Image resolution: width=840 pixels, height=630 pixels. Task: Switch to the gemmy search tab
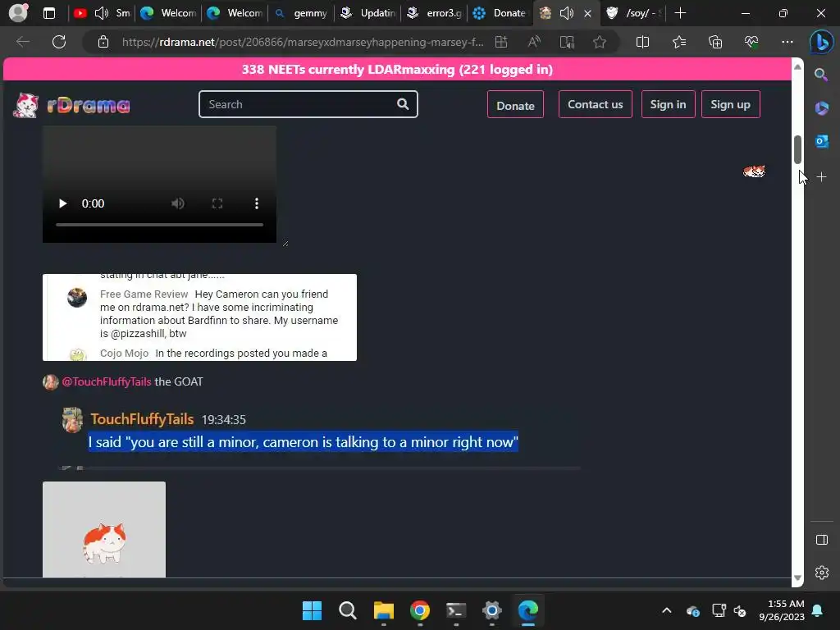point(301,13)
